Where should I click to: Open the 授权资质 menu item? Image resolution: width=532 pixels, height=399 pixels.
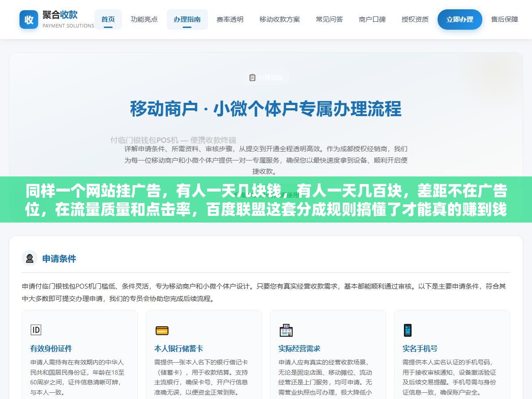pyautogui.click(x=415, y=20)
